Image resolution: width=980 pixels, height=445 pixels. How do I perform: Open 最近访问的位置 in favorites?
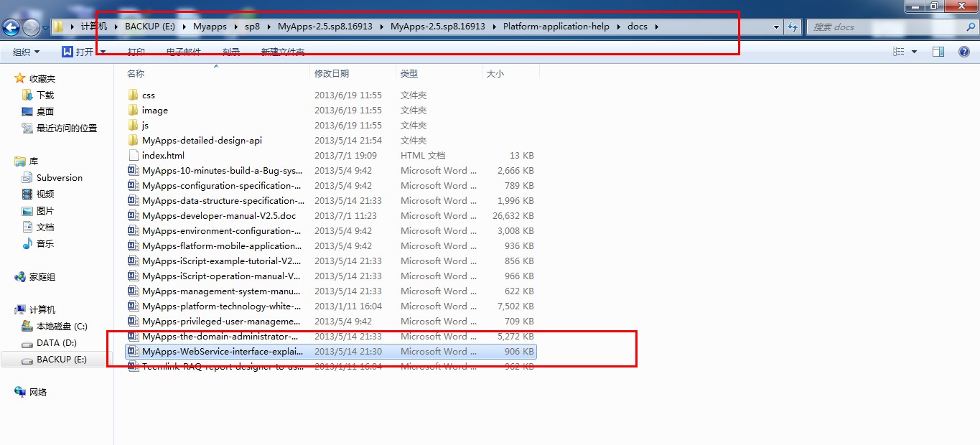pyautogui.click(x=67, y=128)
